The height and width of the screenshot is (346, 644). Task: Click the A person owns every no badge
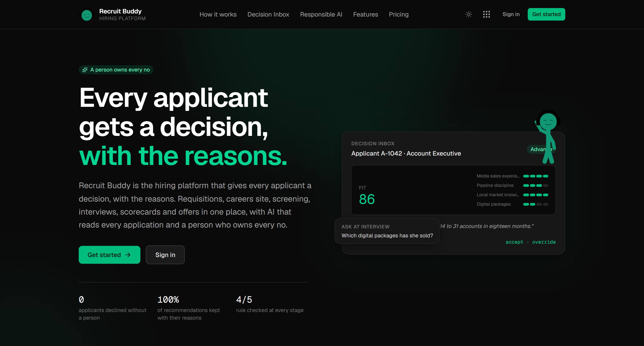pos(116,70)
